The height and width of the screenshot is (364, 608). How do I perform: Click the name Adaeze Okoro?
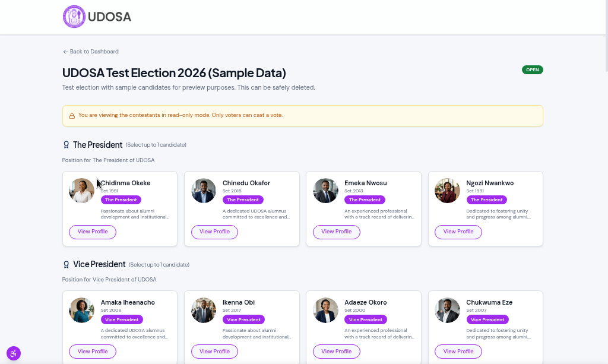click(x=366, y=302)
